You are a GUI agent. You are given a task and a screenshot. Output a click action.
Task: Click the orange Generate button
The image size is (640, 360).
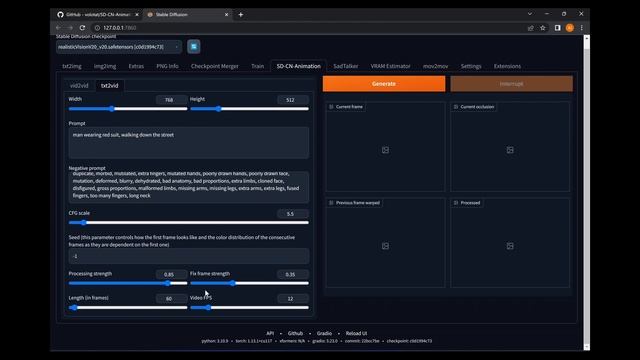384,84
